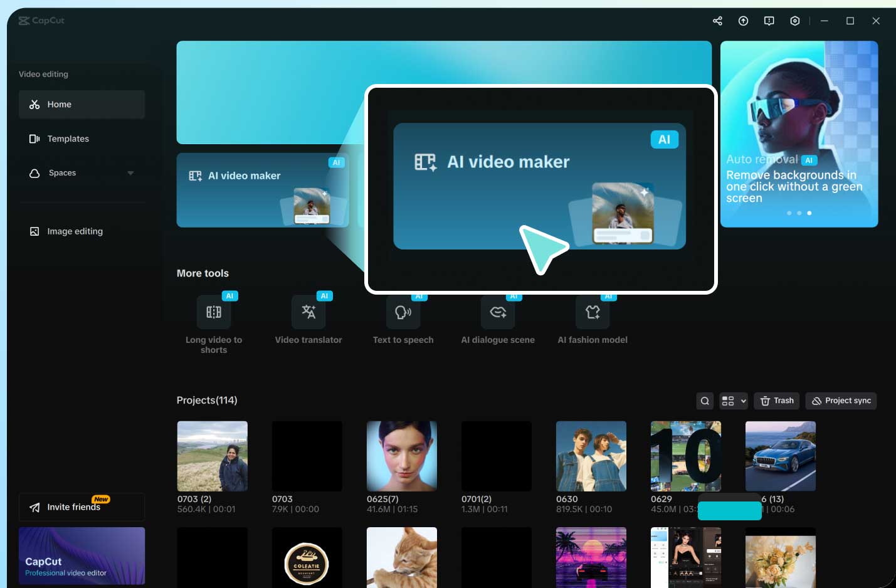Open the neon sunset car thumbnail

coord(591,558)
